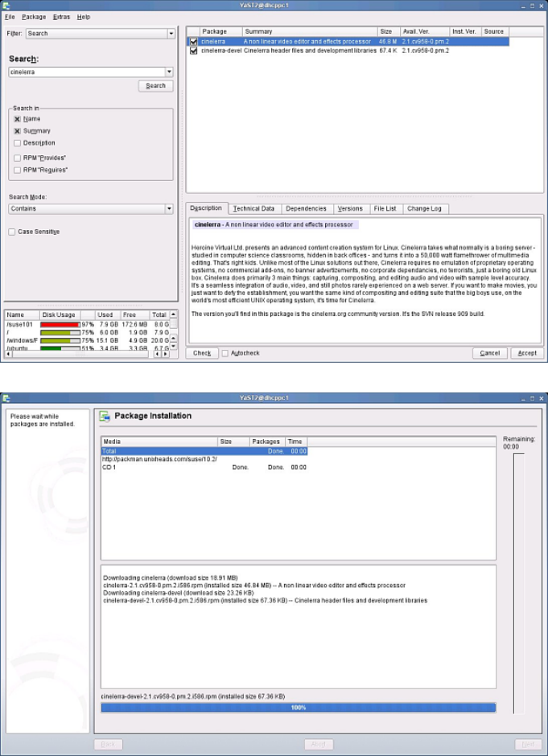Screen dimensions: 548x756
Task: Click the Package Installation header icon
Action: (x=105, y=417)
